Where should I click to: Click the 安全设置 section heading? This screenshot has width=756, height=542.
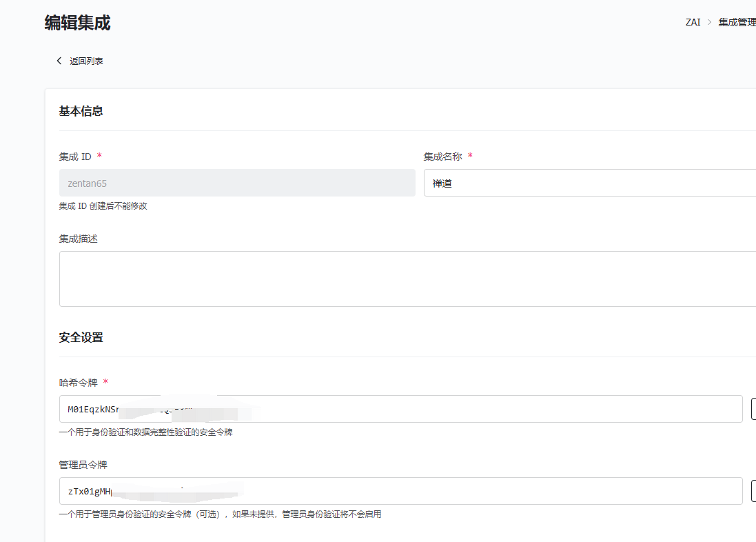(81, 337)
